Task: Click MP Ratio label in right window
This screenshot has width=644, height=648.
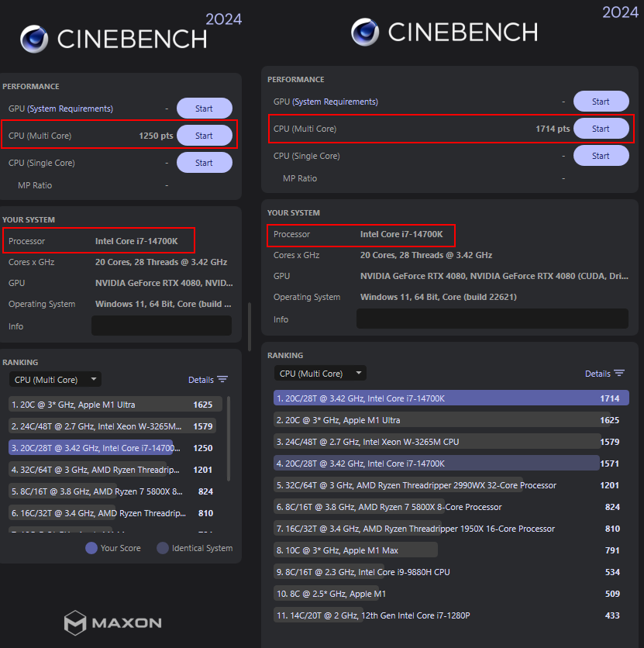Action: tap(300, 178)
